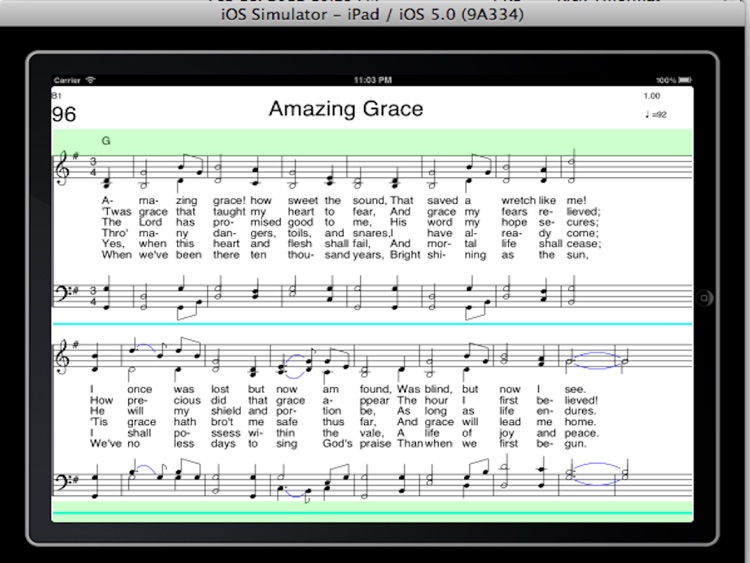Tap the bass clef of the first system
Image resolution: width=750 pixels, height=563 pixels.
point(62,292)
